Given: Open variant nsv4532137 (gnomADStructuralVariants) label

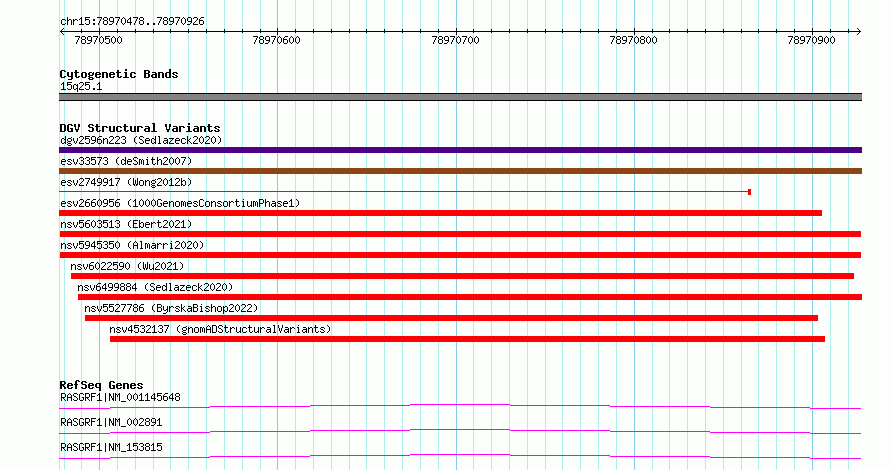Looking at the screenshot, I should (220, 329).
